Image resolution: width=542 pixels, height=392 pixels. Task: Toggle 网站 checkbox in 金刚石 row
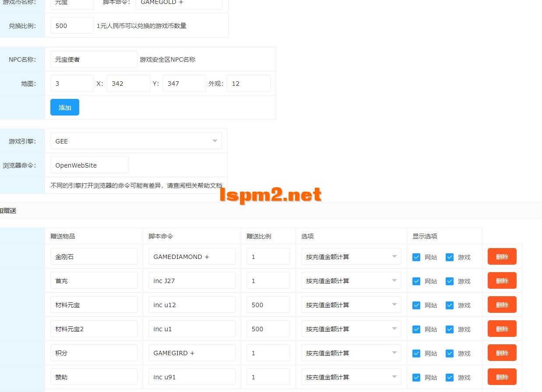coord(416,257)
